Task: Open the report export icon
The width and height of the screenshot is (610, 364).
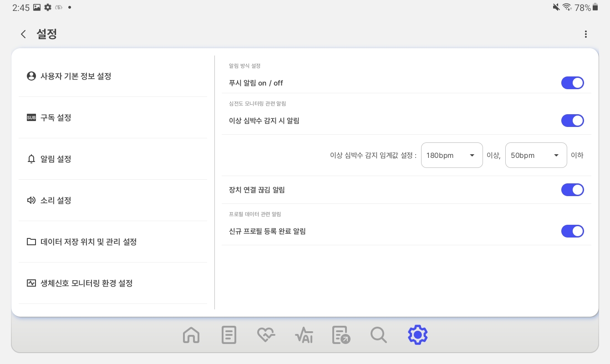Action: [341, 335]
